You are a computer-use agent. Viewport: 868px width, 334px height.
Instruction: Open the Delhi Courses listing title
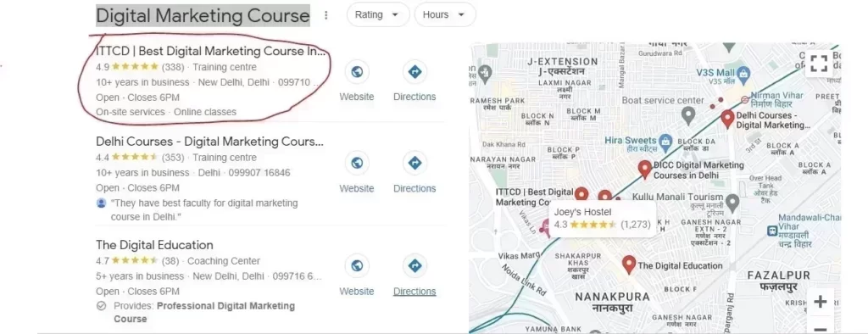tap(209, 142)
